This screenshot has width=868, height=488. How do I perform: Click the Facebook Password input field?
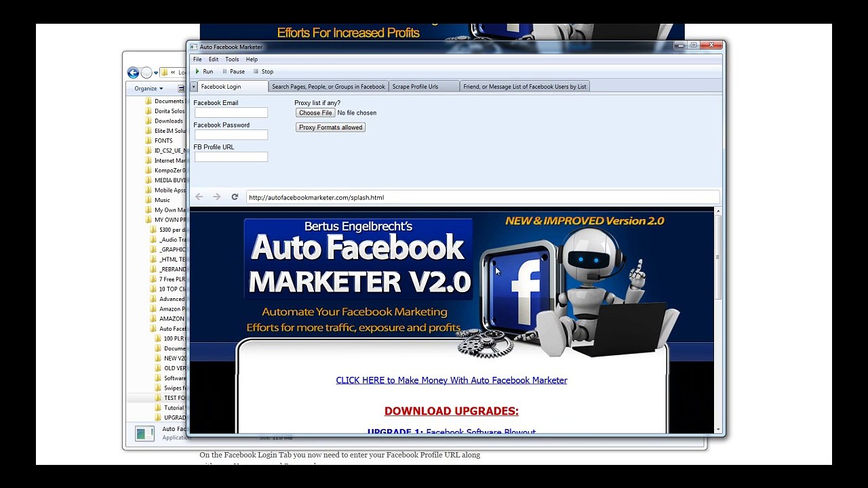[x=231, y=135]
